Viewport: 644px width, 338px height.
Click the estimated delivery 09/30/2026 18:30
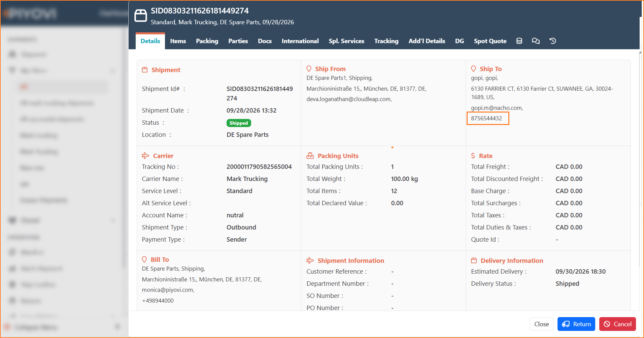(x=581, y=271)
